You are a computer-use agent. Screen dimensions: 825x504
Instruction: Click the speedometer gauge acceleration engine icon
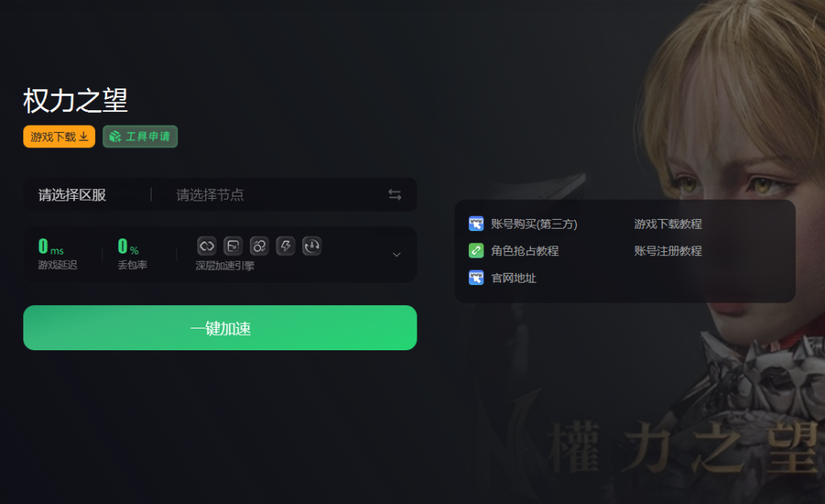tap(312, 246)
